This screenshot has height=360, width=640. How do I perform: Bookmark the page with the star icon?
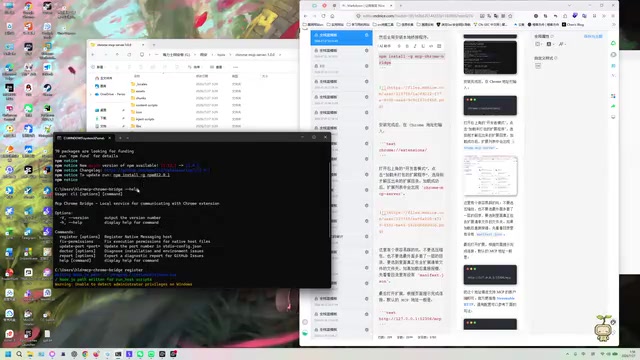(510, 16)
